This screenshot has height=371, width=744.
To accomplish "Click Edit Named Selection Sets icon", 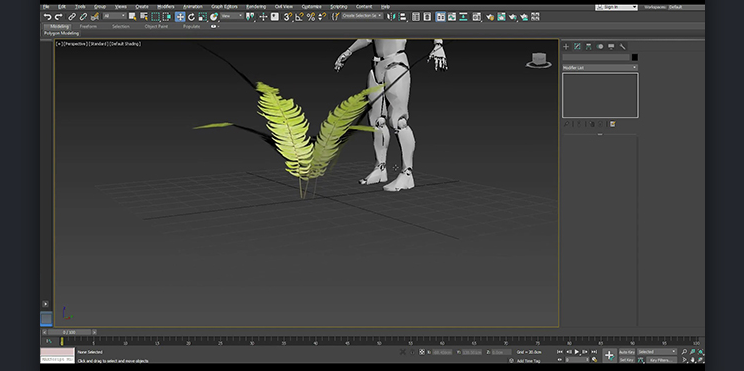I will click(335, 17).
